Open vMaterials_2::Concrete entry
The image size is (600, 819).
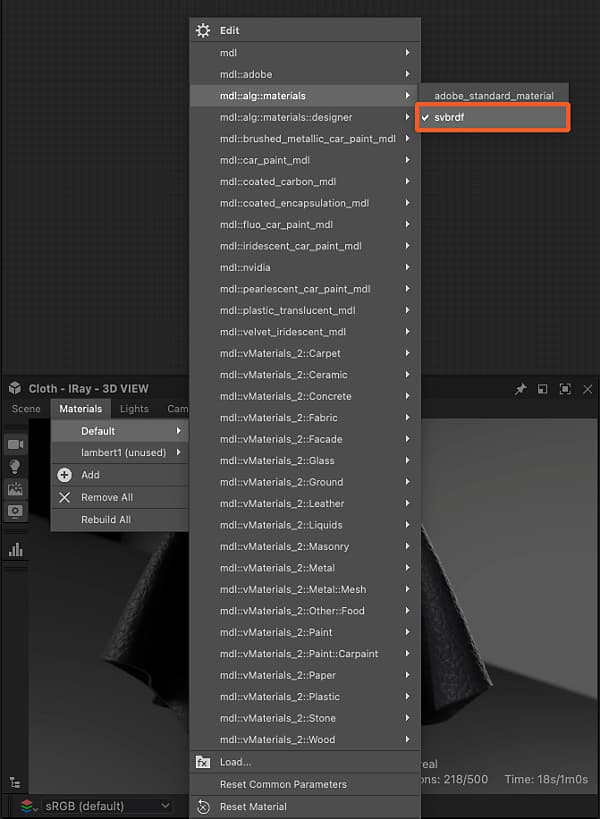click(305, 396)
